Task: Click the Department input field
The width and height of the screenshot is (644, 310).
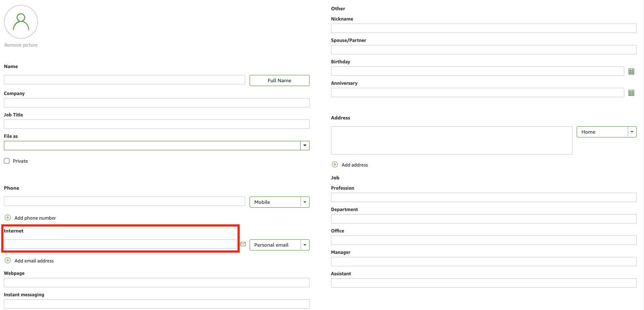Action: [x=484, y=219]
